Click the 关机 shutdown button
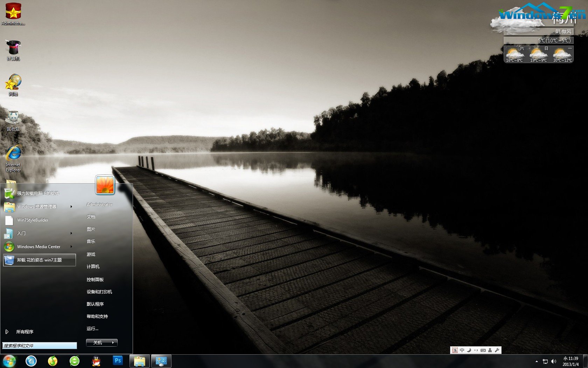Screen dimensions: 588x368 98,343
